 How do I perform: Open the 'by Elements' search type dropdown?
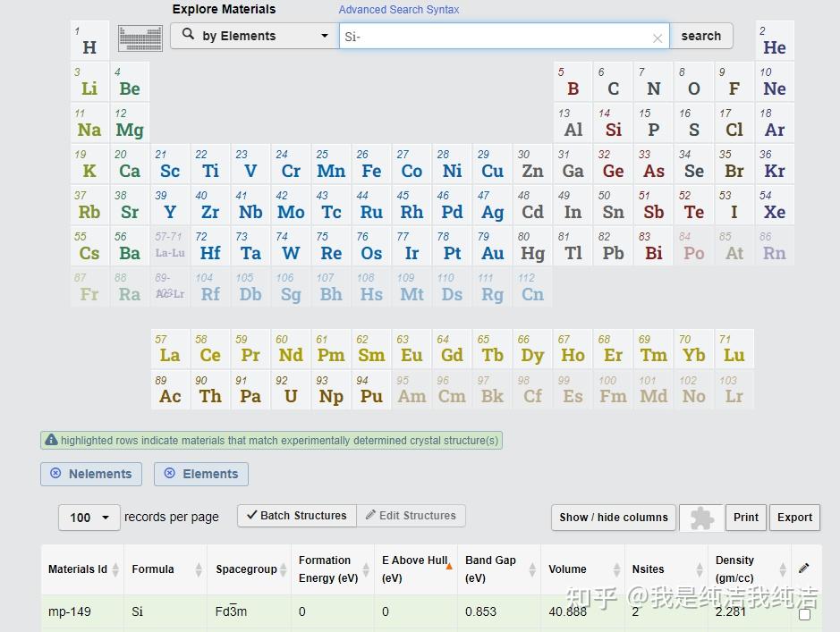254,36
